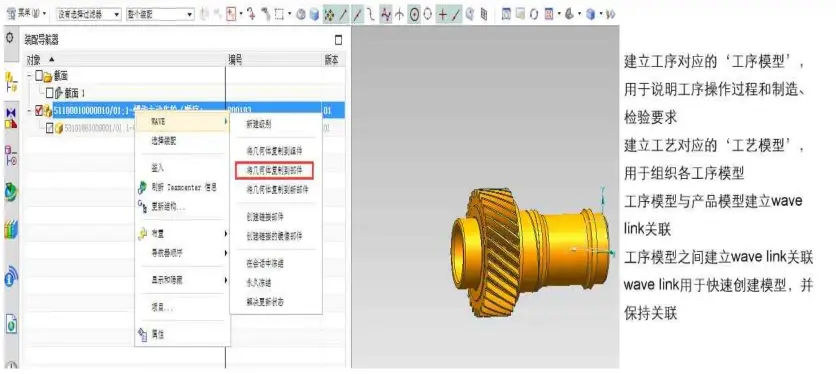
Task: Expand the 显示和隐藏 submenu entry
Action: pyautogui.click(x=182, y=280)
